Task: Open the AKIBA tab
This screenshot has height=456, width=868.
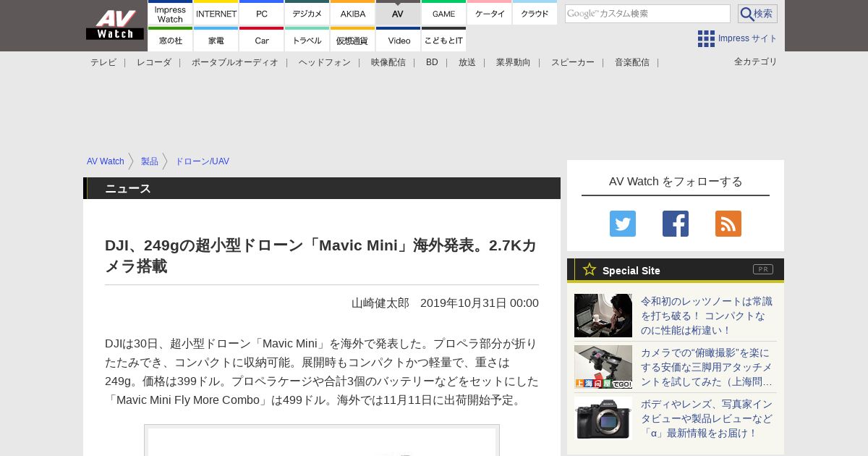Action: [x=353, y=13]
